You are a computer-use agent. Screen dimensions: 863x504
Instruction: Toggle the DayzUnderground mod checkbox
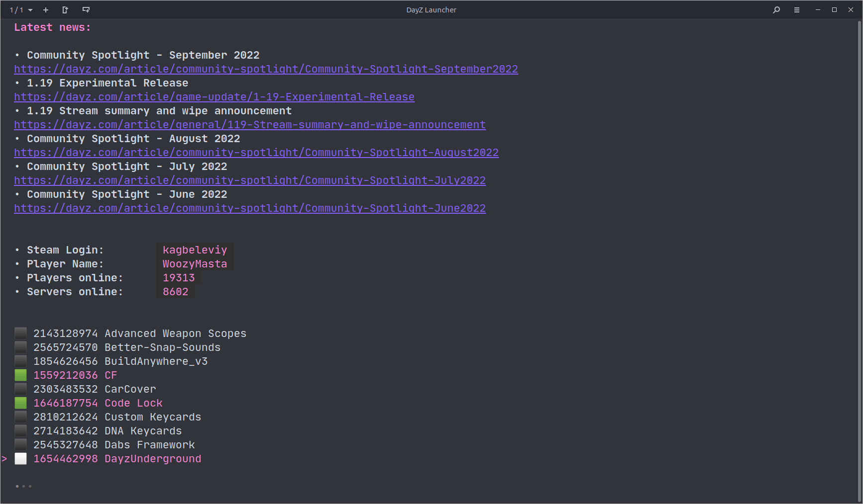point(20,459)
